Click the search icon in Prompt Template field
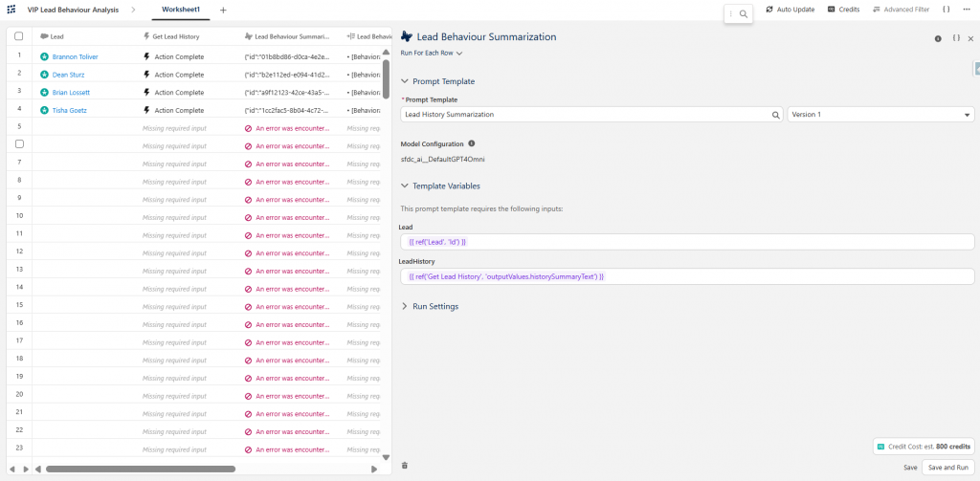Screen dimensions: 980x481 click(x=775, y=115)
